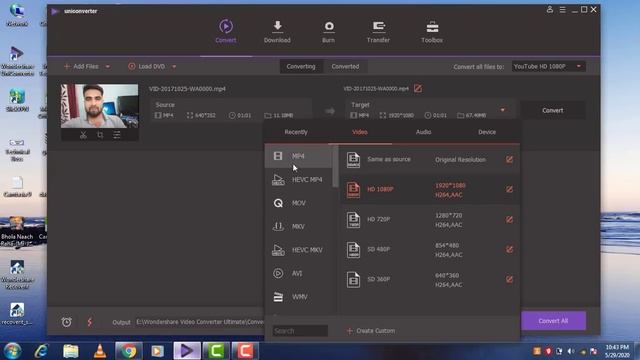The width and height of the screenshot is (640, 360).
Task: Open the Convert section
Action: point(226,31)
